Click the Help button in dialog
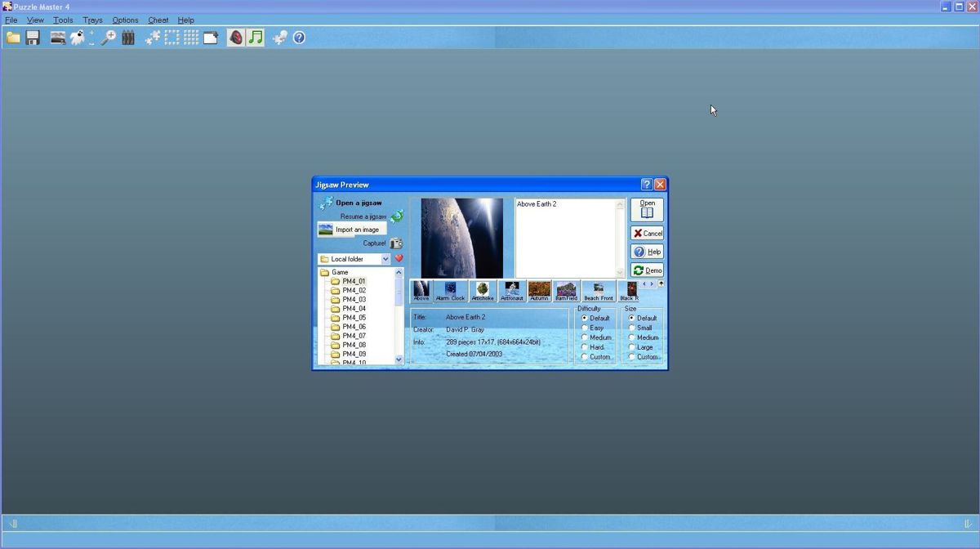The image size is (980, 549). click(x=647, y=252)
